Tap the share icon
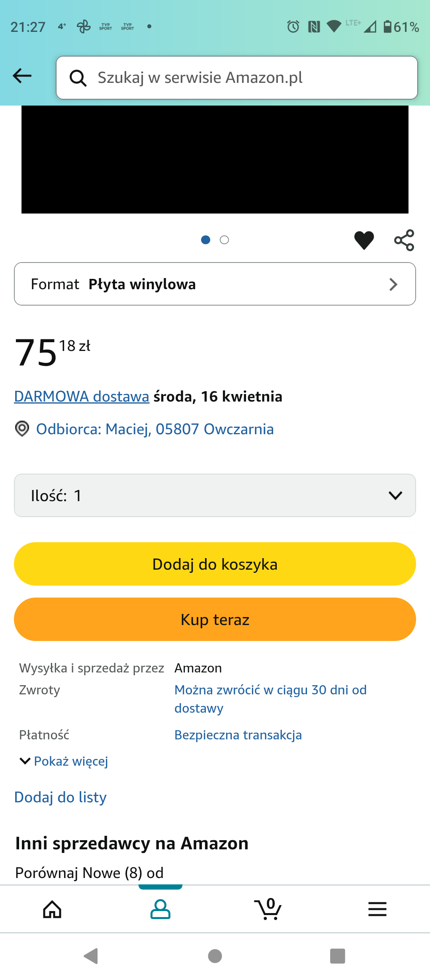 click(404, 240)
